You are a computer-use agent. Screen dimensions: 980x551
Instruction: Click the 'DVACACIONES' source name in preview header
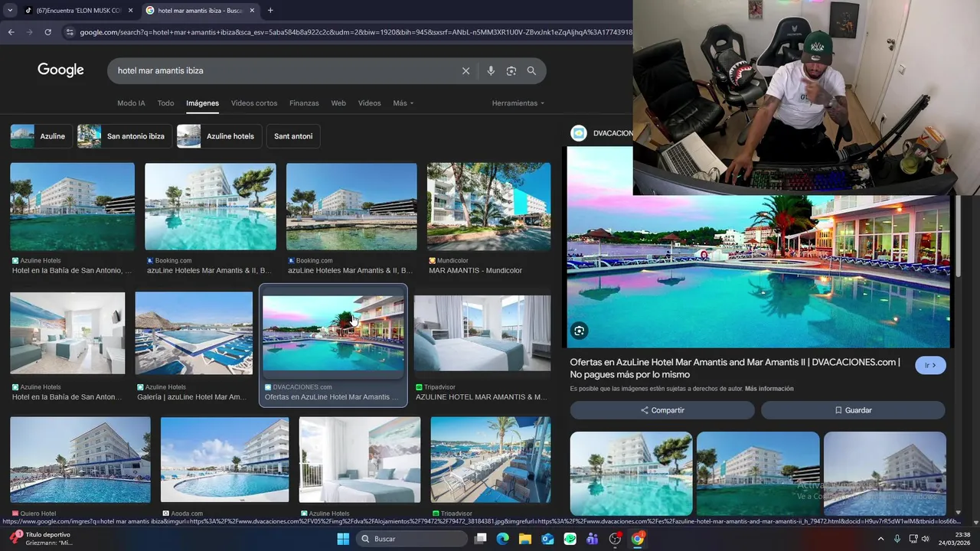(612, 133)
